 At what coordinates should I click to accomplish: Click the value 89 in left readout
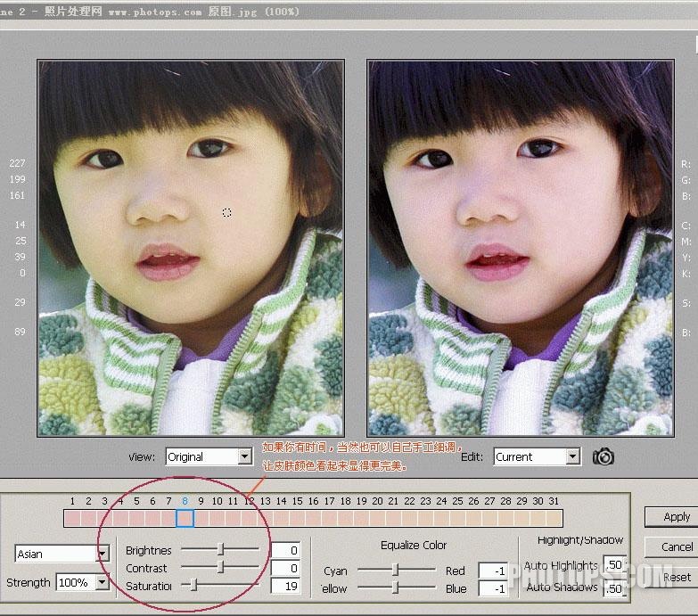20,331
